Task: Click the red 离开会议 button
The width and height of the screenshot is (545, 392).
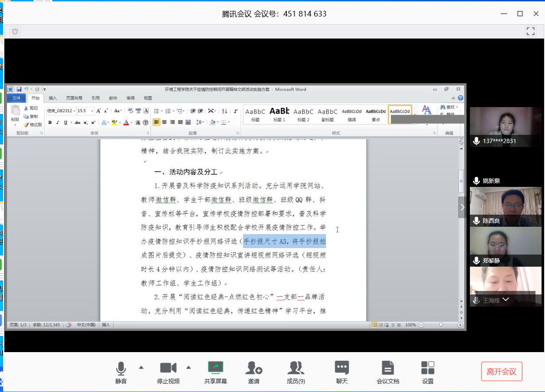Action: coord(502,372)
